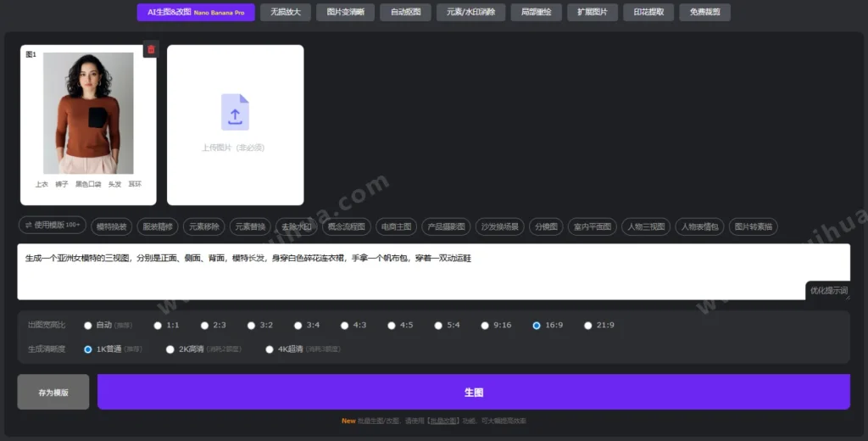Set aspect ratio to 自动
Screen dimensions: 868x441
point(88,325)
